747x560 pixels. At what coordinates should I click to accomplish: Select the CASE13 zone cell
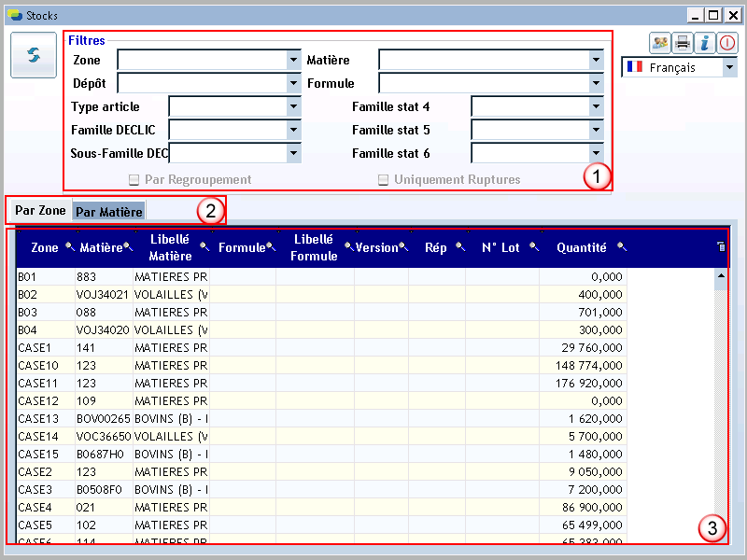click(46, 418)
